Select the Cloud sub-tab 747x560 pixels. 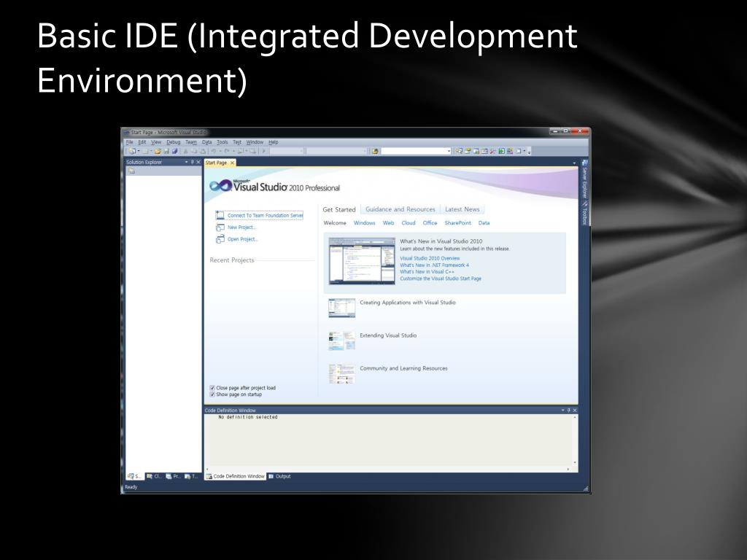point(409,223)
